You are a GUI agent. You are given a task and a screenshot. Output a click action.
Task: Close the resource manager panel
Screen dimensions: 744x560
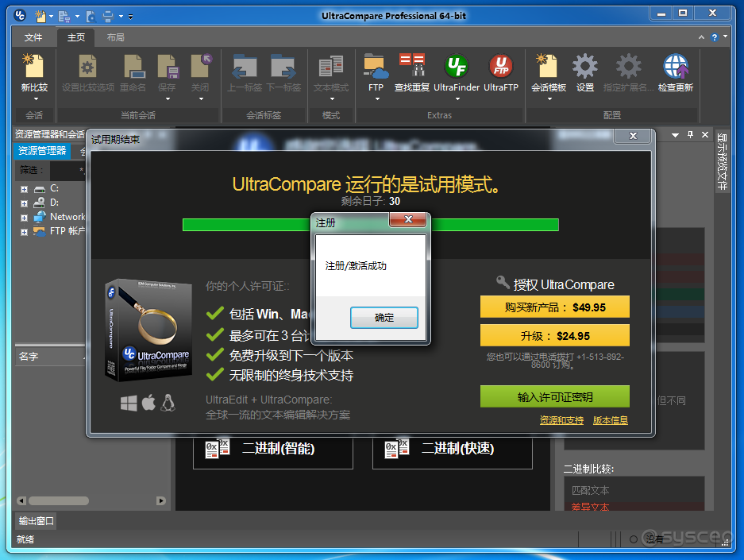(705, 135)
